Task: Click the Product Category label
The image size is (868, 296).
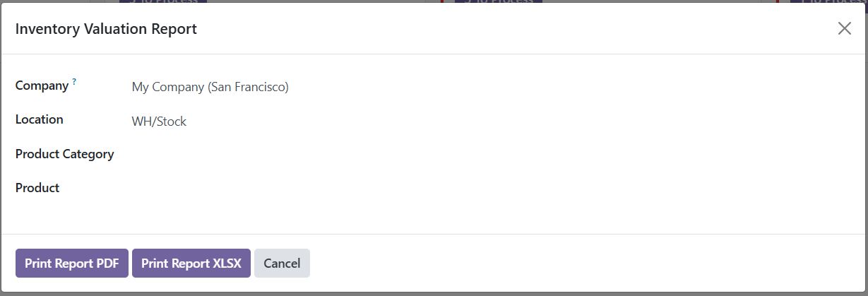Action: click(x=64, y=154)
